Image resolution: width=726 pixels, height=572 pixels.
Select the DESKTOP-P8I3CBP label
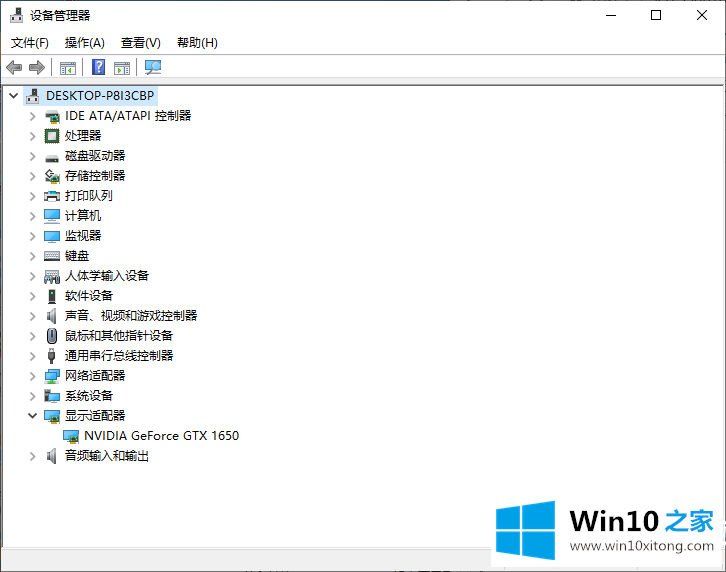[x=100, y=96]
